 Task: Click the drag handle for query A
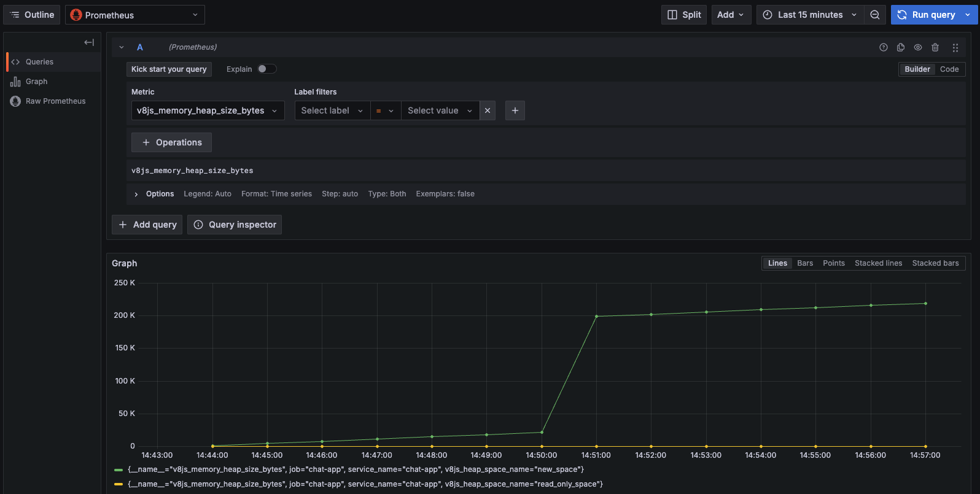[x=955, y=47]
